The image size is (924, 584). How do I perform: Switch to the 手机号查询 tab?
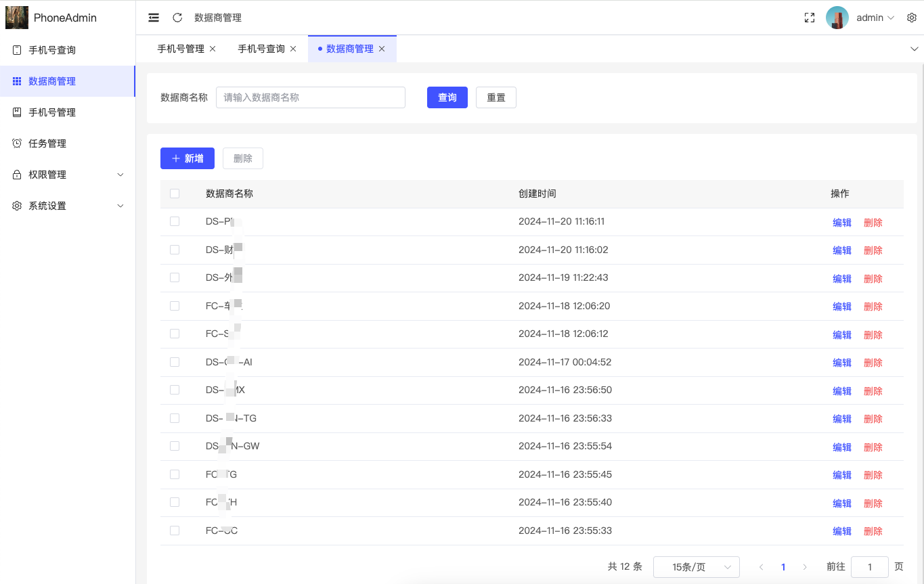[261, 49]
